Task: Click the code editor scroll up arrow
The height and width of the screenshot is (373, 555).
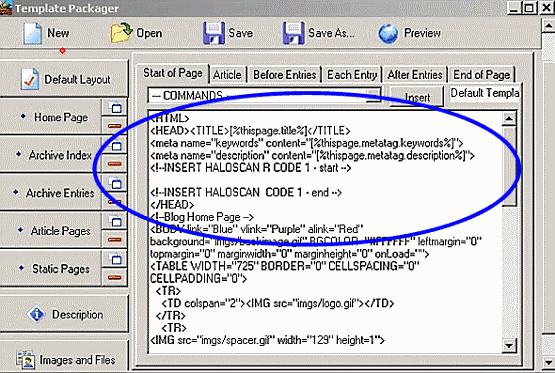Action: click(509, 118)
